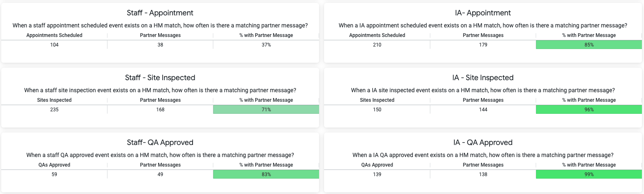This screenshot has height=194, width=644.
Task: Sort by QAs Approved in Staff- QA Approved table
Action: 54,165
